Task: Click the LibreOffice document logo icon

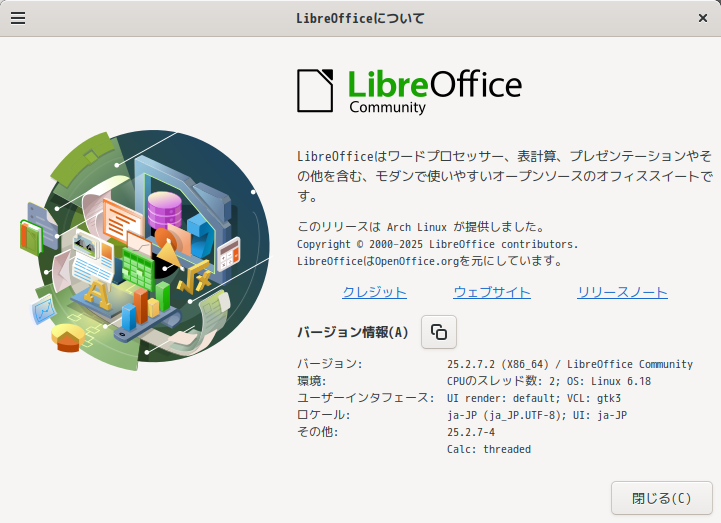Action: point(315,90)
